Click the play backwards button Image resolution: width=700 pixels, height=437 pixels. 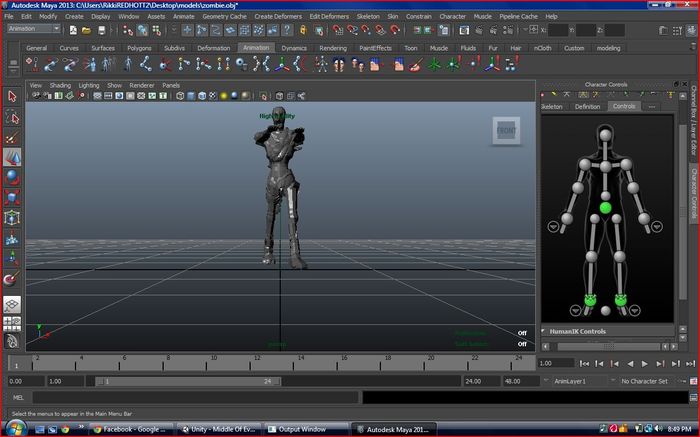pos(630,364)
